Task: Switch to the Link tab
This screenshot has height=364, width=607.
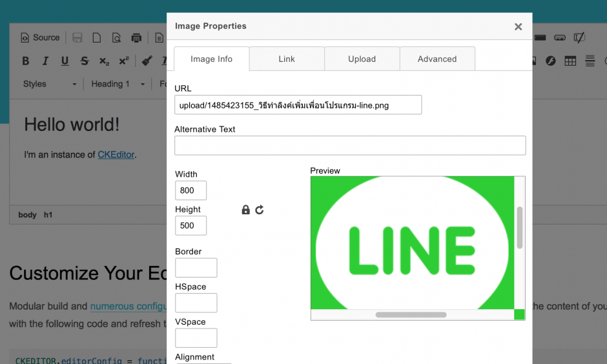Action: pyautogui.click(x=287, y=59)
